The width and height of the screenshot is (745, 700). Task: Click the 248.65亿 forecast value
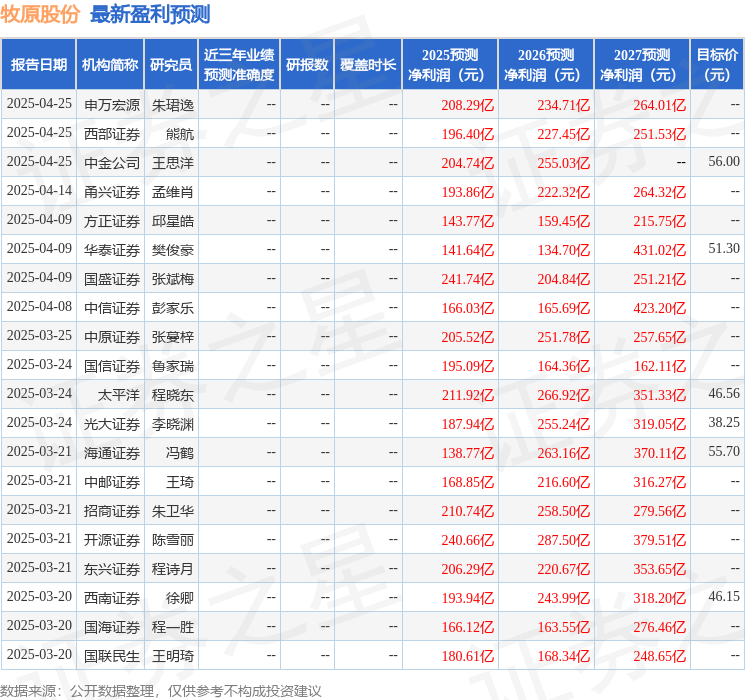pos(659,656)
